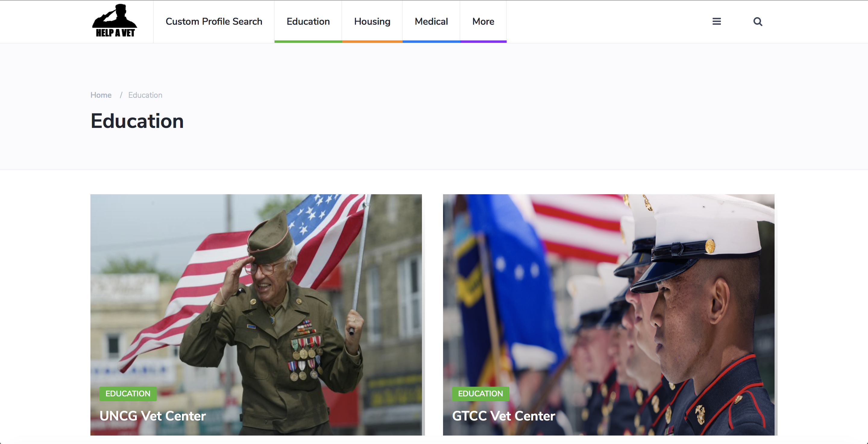This screenshot has width=868, height=444.
Task: Click the search magnifier icon
Action: pyautogui.click(x=757, y=22)
